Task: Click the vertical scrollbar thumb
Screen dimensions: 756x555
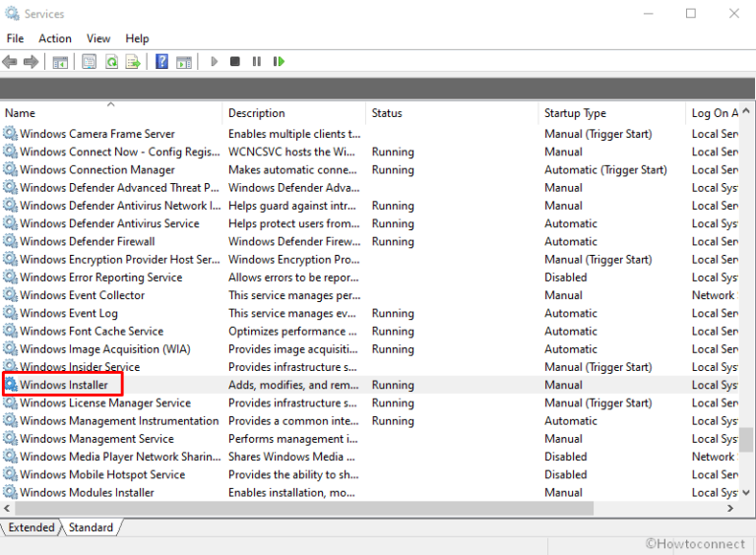Action: pyautogui.click(x=746, y=439)
